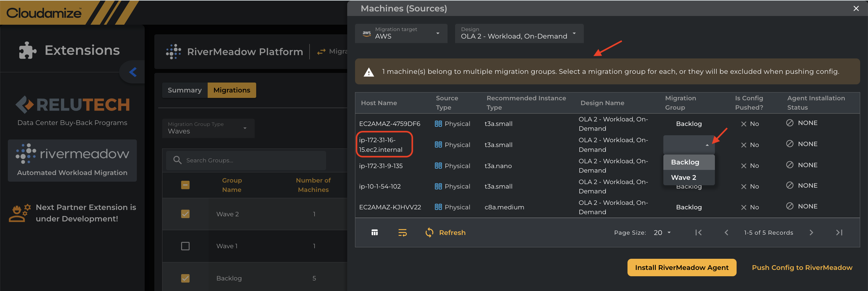Click the Physical icon for ip-172-31-9-135
This screenshot has height=291, width=868.
click(x=438, y=165)
